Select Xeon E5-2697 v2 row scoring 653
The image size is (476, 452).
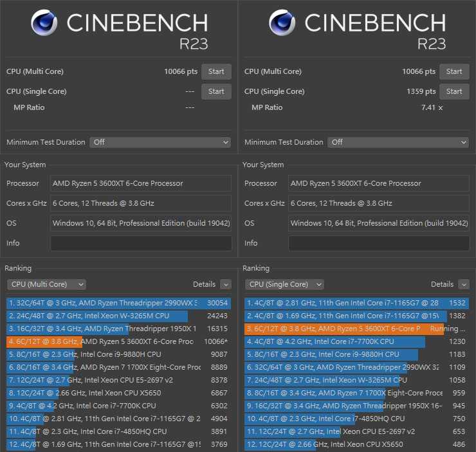[356, 431]
